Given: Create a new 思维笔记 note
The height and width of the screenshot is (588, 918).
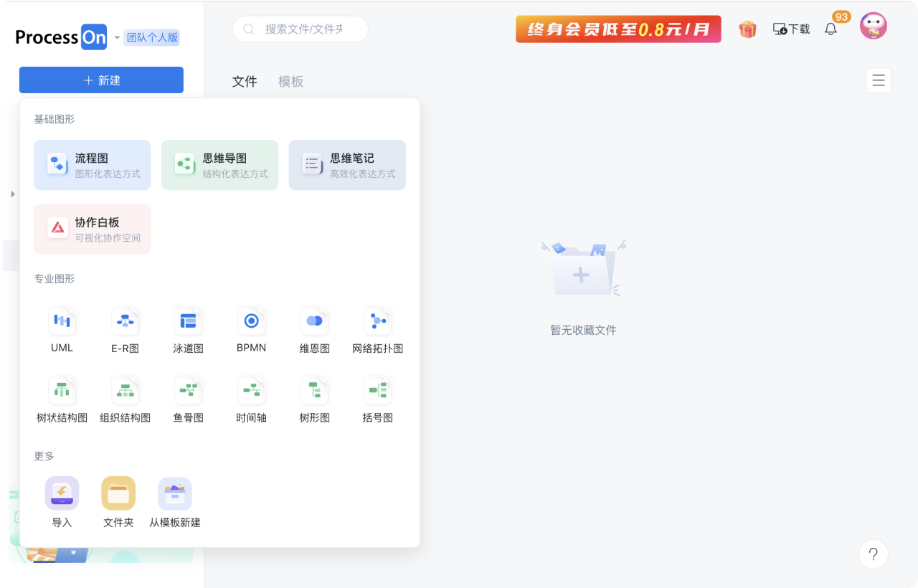Looking at the screenshot, I should tap(347, 164).
